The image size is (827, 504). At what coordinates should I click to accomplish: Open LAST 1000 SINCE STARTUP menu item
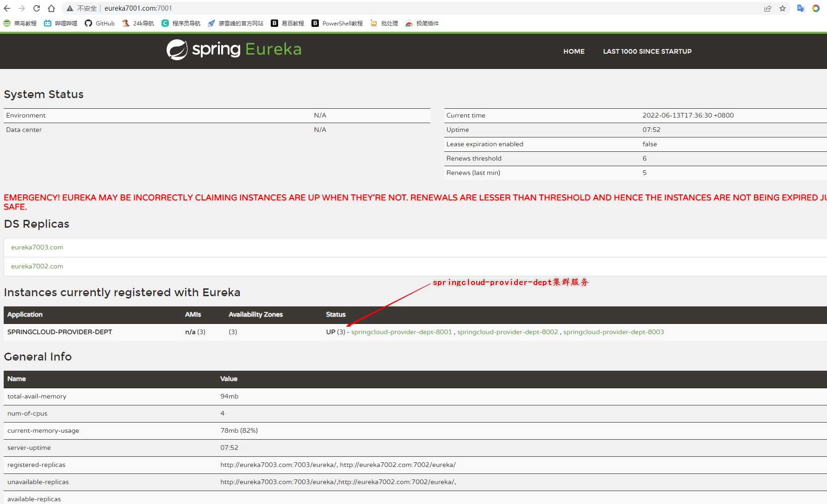tap(647, 51)
